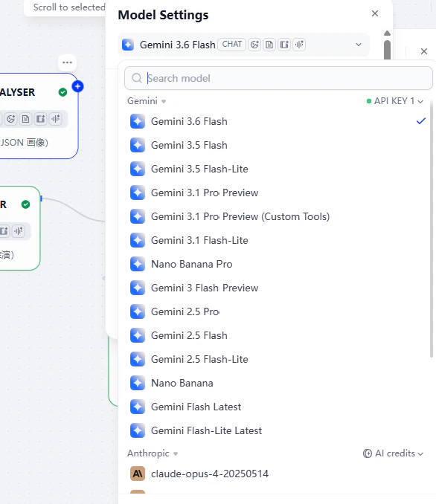Click the settings panel scrollbar thumb
Image resolution: width=436 pixels, height=504 pixels.
tap(388, 50)
